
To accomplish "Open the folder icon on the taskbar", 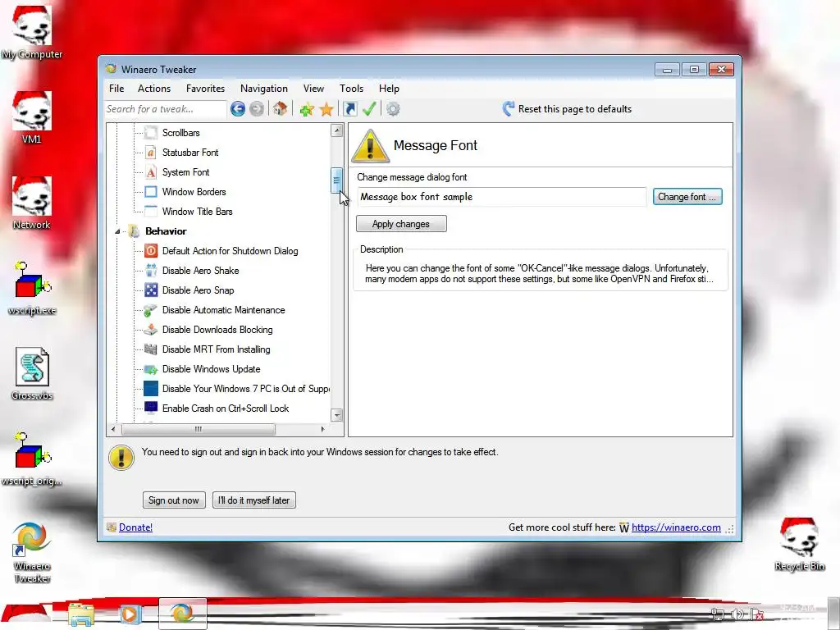I will pyautogui.click(x=81, y=614).
